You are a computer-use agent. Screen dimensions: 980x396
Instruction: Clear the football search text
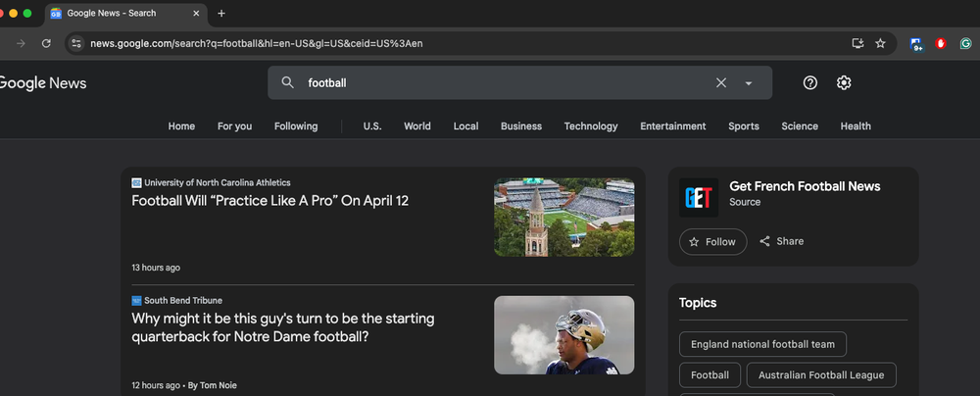(721, 83)
